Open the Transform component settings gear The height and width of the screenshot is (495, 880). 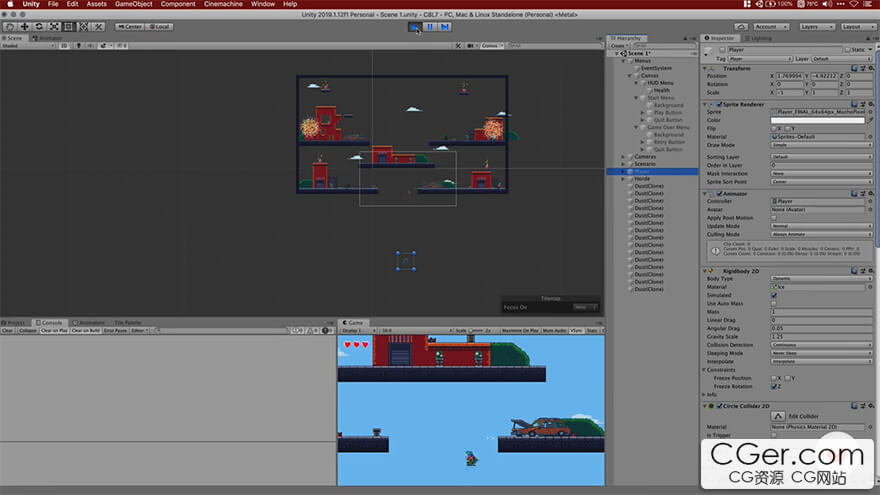tap(871, 68)
